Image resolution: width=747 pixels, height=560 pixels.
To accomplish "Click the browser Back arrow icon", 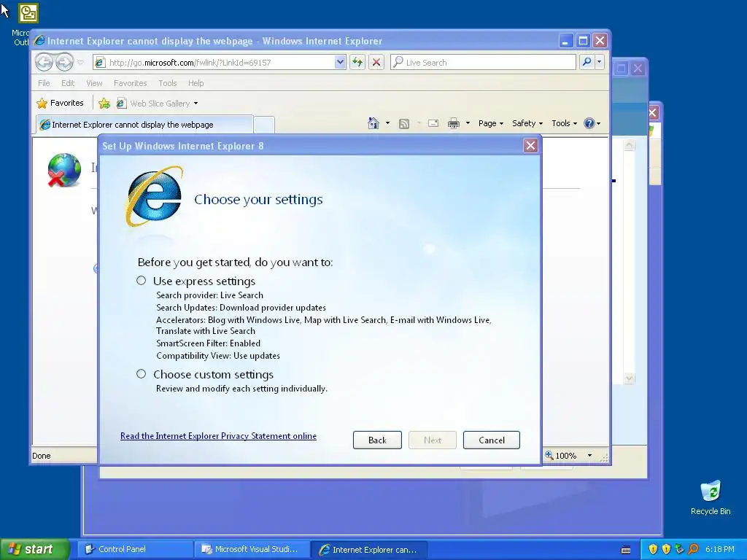I will (44, 62).
